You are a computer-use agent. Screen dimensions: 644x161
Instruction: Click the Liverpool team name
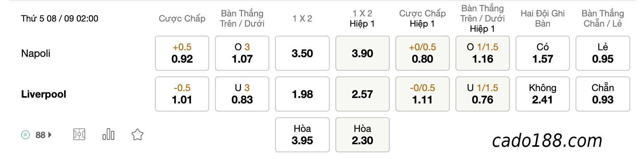point(44,94)
